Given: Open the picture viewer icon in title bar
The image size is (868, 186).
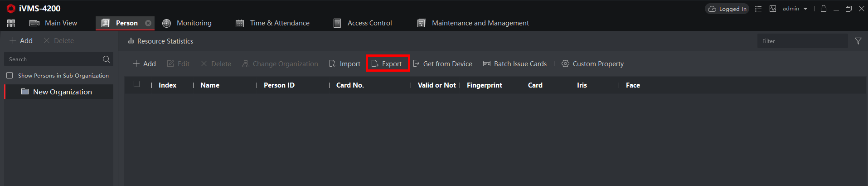Looking at the screenshot, I should 773,9.
